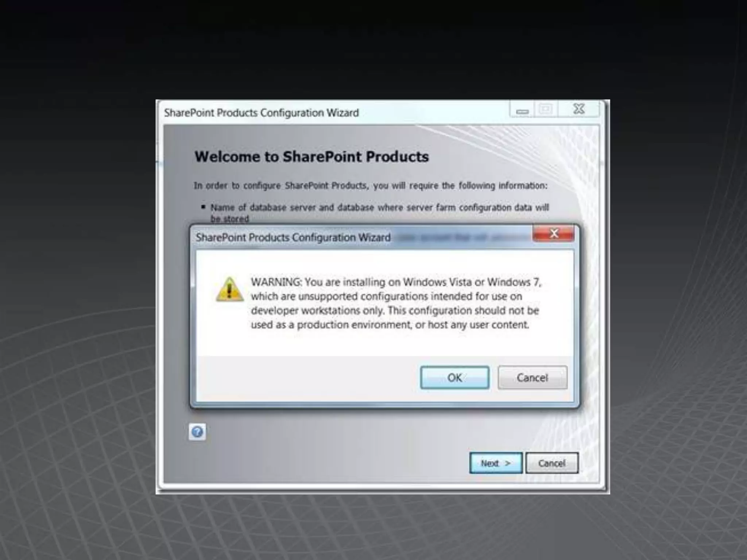Click the Welcome to SharePoint Products heading
This screenshot has width=747, height=560.
pyautogui.click(x=311, y=157)
